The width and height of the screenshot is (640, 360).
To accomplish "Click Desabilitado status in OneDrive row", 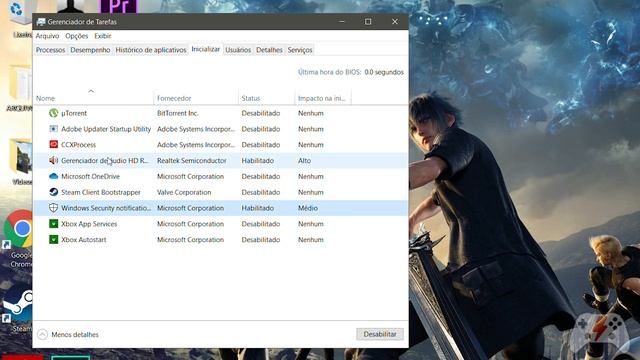I will tap(261, 176).
